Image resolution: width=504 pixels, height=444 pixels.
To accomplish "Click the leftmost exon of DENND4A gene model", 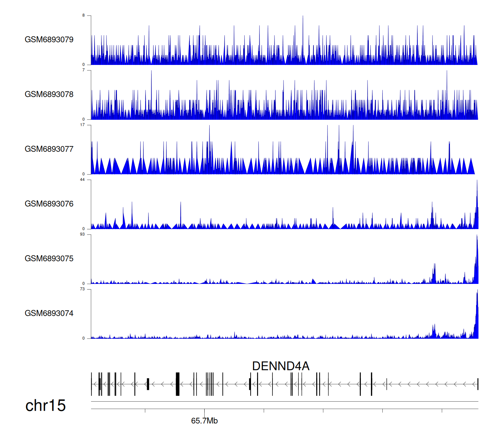I will 91,384.
